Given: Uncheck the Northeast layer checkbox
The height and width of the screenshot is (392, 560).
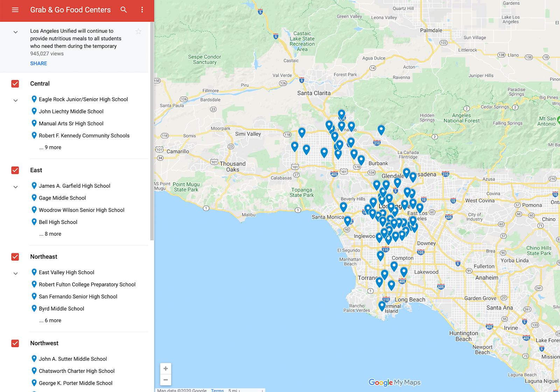Looking at the screenshot, I should coord(15,257).
